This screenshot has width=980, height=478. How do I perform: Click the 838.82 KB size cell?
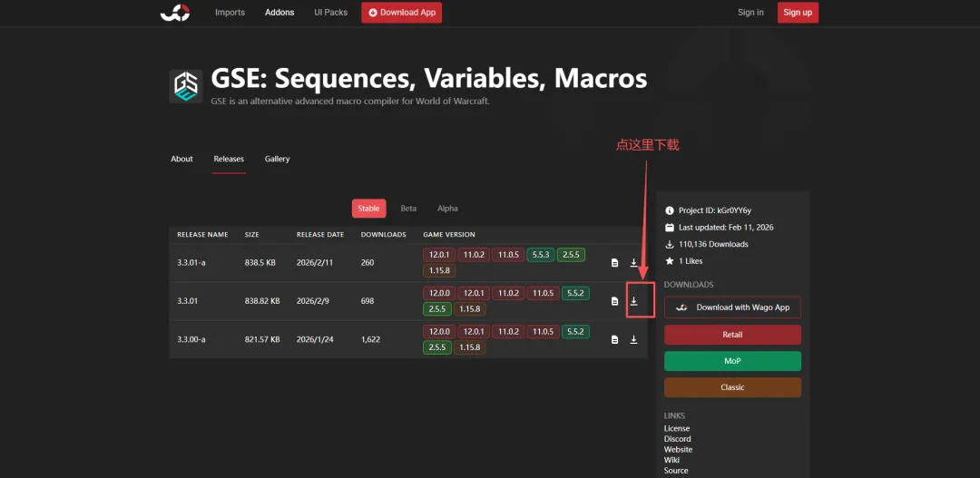(x=262, y=301)
